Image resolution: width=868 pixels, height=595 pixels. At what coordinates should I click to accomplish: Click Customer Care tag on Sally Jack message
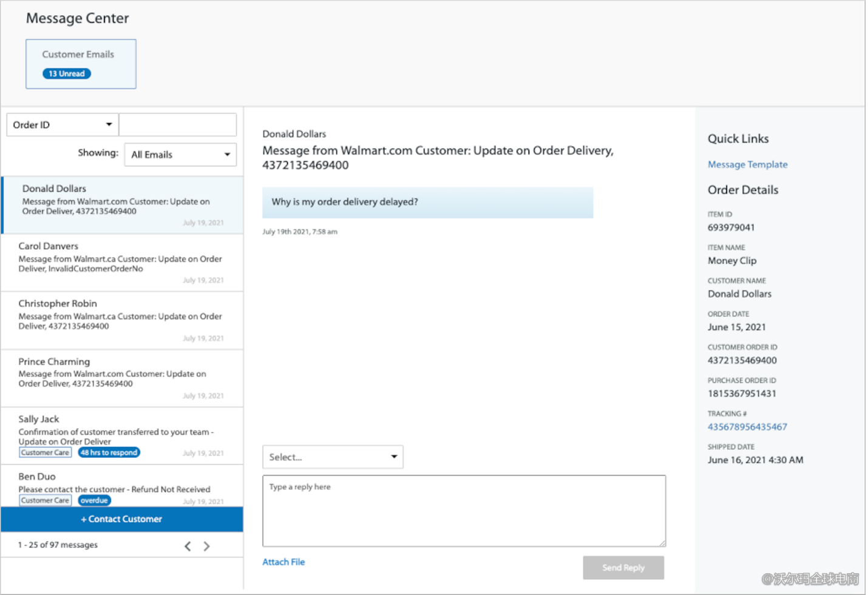pyautogui.click(x=45, y=452)
